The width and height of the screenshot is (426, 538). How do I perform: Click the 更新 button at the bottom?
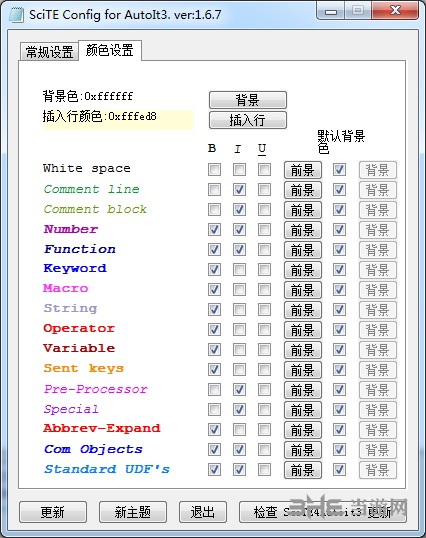[53, 512]
